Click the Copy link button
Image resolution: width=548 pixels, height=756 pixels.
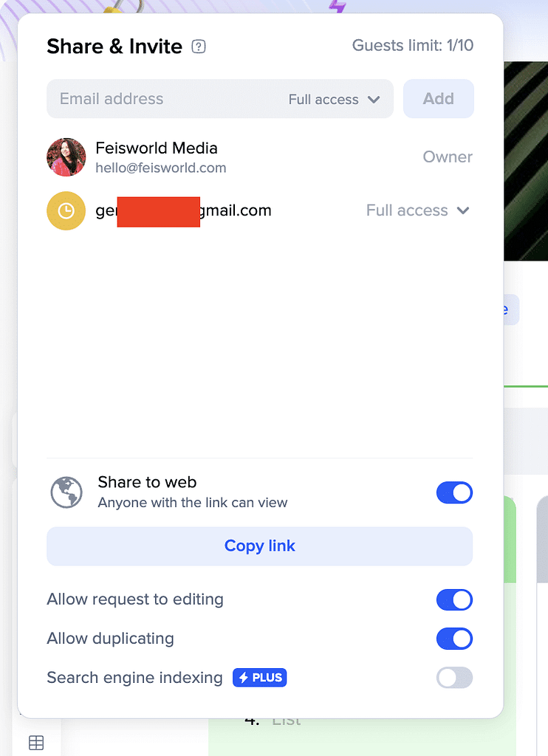[259, 546]
